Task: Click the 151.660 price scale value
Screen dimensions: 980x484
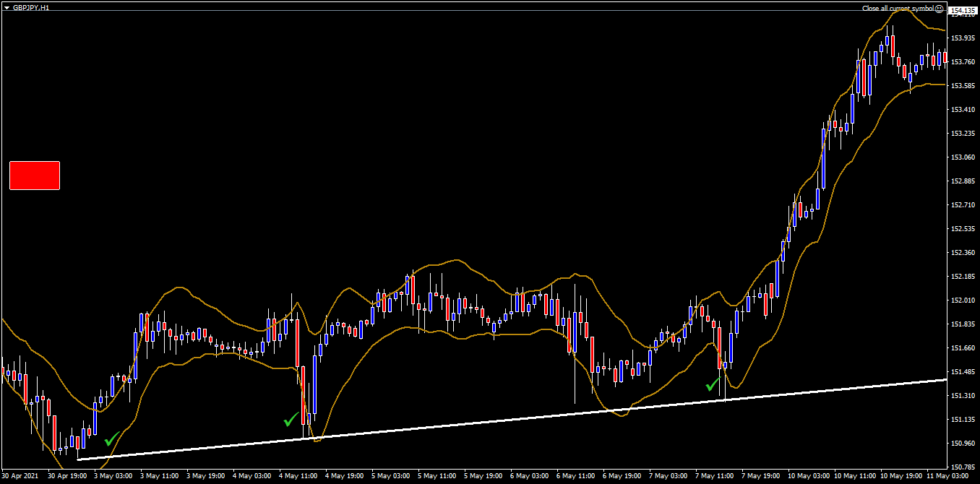Action: pyautogui.click(x=963, y=347)
